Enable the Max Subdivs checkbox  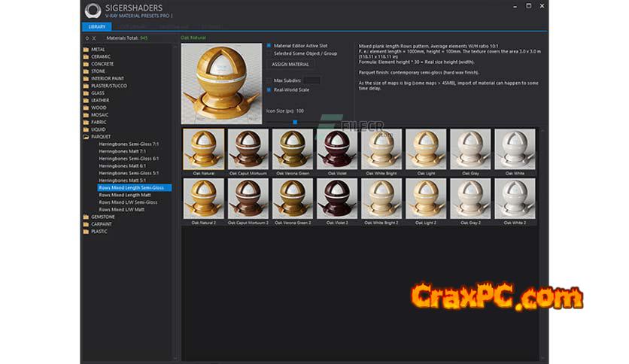(269, 80)
